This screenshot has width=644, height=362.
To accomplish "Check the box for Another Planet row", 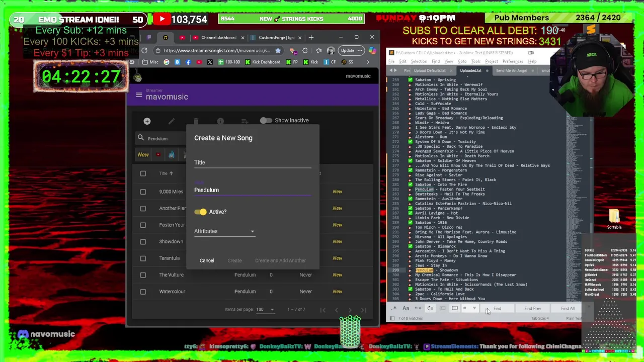I will pyautogui.click(x=143, y=208).
